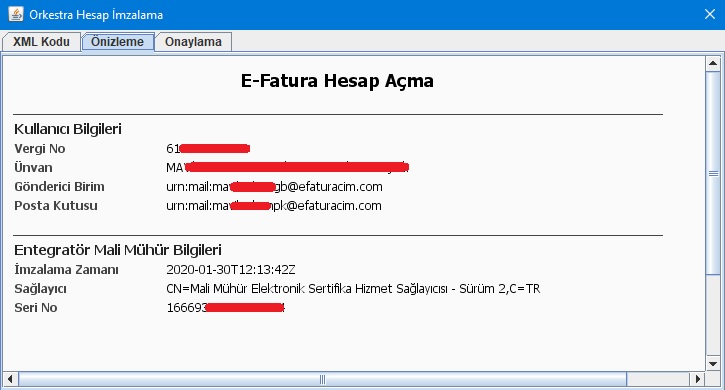The width and height of the screenshot is (725, 390).
Task: Select the Önizleme tab
Action: coord(117,42)
